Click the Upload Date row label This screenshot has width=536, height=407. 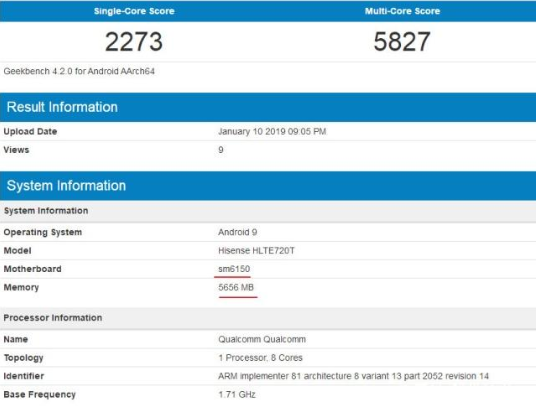[30, 132]
